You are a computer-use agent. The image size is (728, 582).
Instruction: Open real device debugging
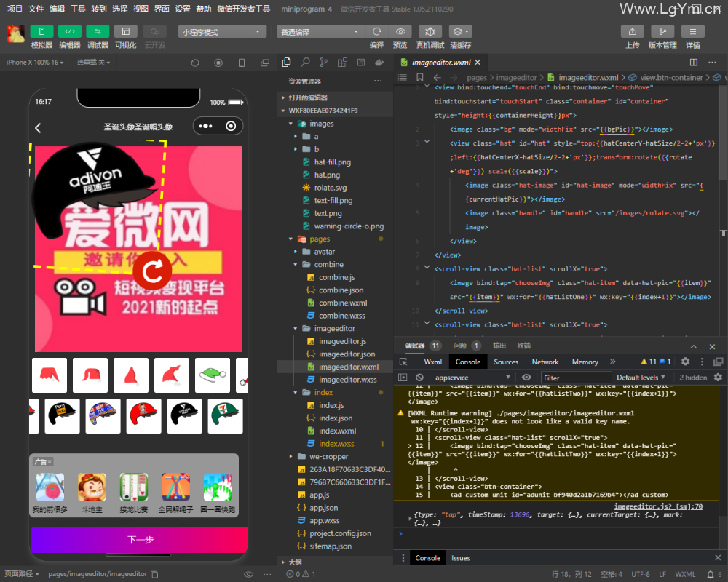430,31
